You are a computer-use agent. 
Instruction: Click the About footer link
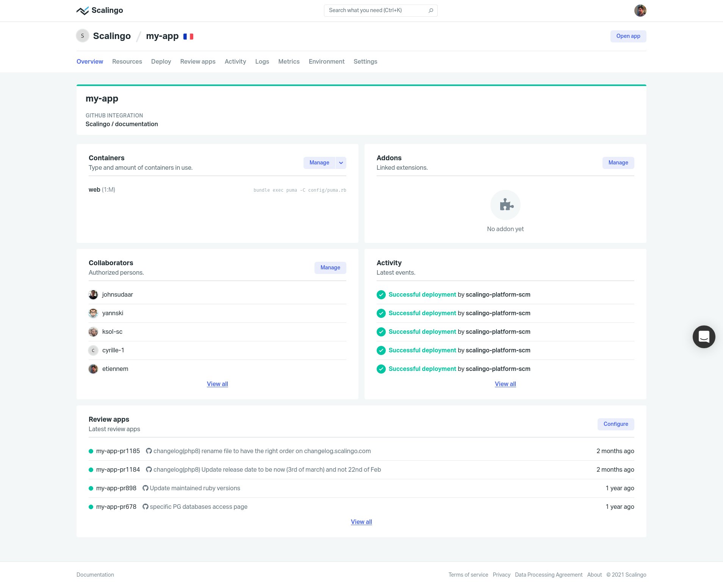pyautogui.click(x=595, y=575)
